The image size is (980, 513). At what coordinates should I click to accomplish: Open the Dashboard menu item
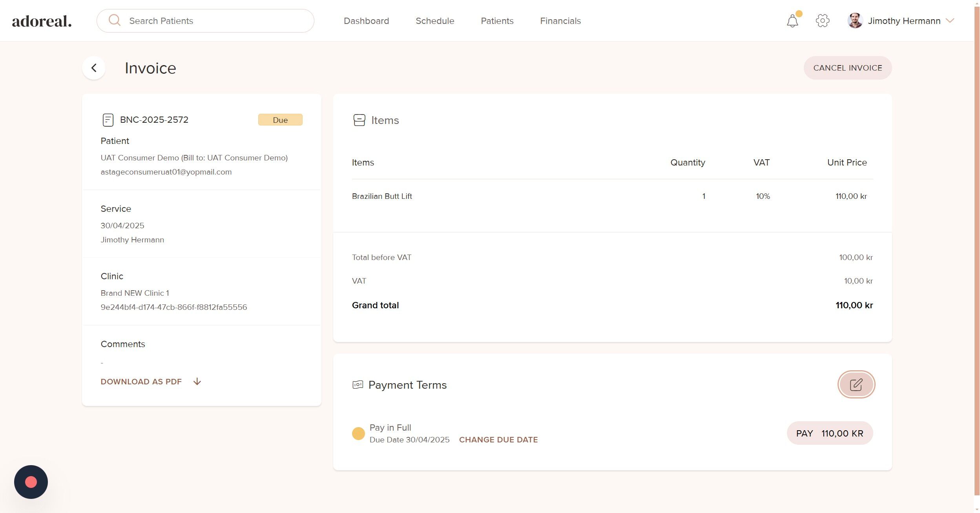pos(366,21)
